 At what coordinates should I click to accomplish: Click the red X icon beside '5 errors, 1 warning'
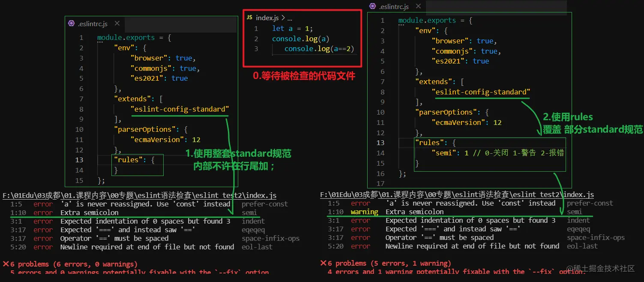pyautogui.click(x=323, y=263)
